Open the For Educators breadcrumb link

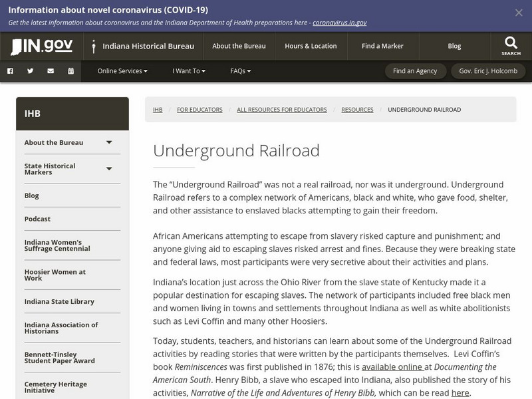[x=199, y=110]
